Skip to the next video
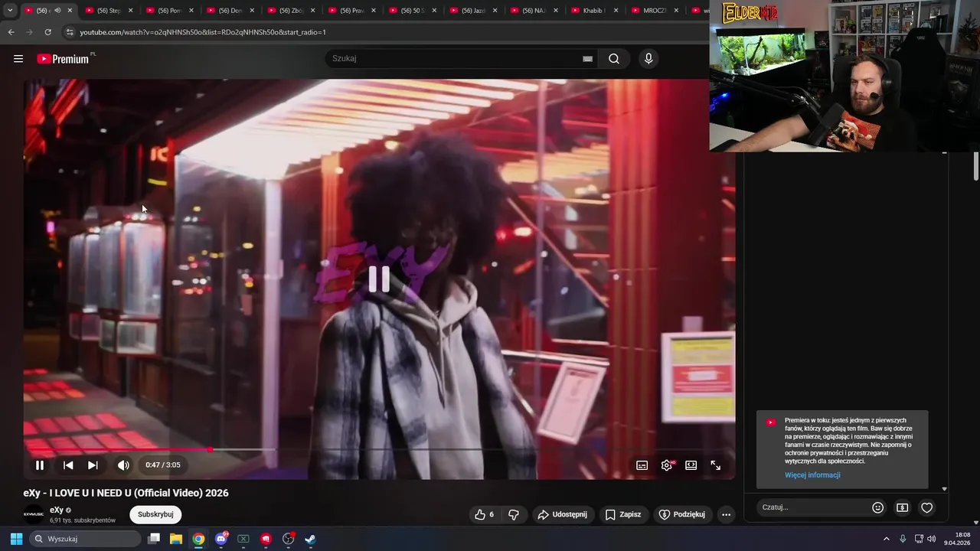 click(x=93, y=465)
